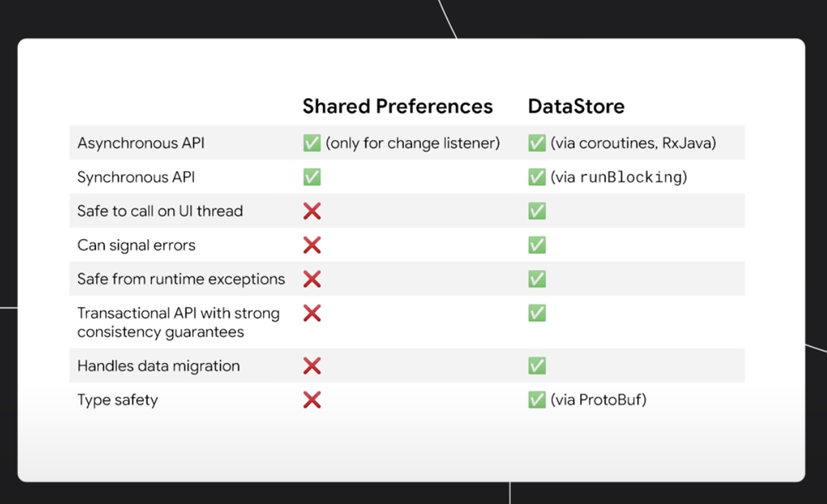Click DataStore checkmark for Handles data migration
Screen dimensions: 827x504
(537, 366)
